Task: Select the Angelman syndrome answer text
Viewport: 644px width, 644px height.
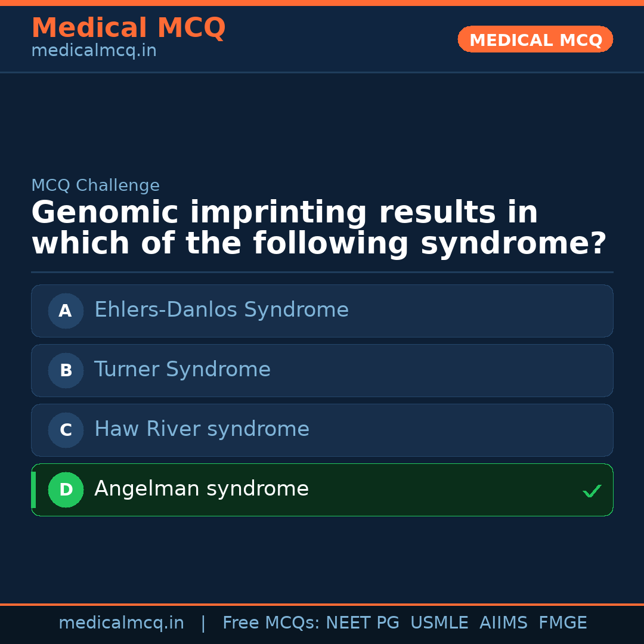Action: [201, 489]
